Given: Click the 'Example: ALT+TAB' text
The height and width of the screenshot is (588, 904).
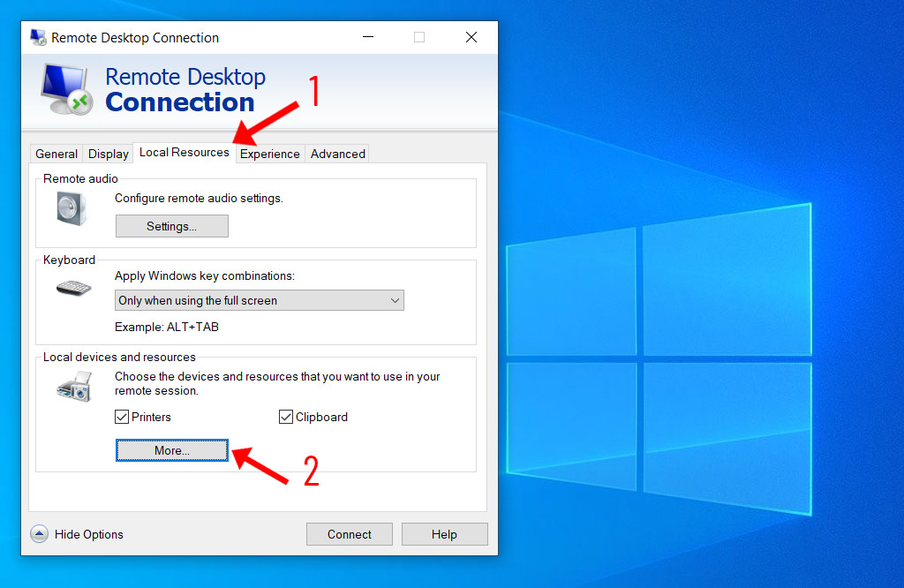Looking at the screenshot, I should coord(167,327).
